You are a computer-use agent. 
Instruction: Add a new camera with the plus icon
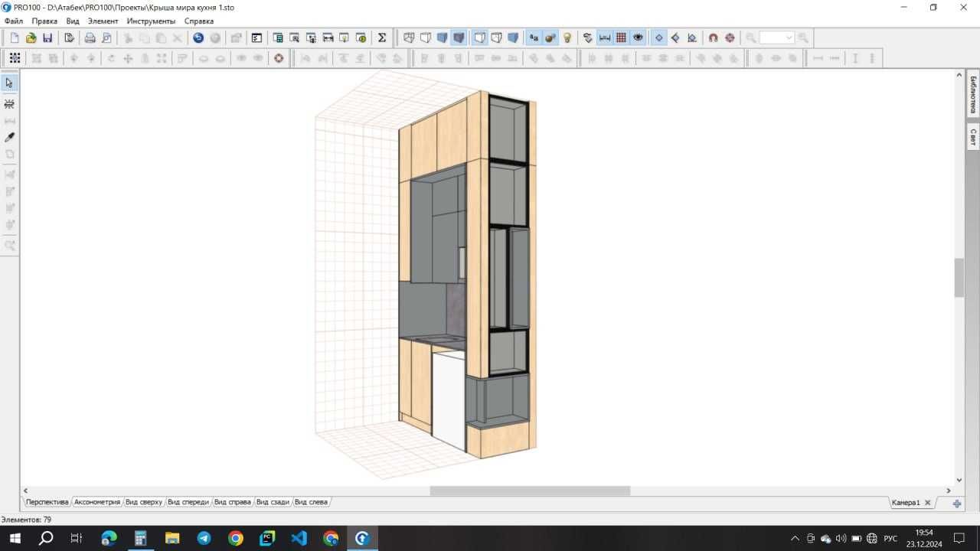[957, 503]
